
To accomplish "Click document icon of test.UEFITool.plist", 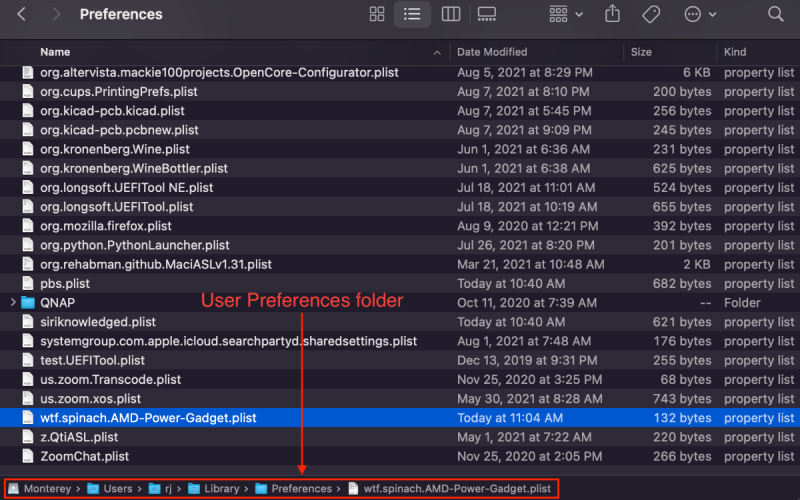I will (28, 360).
